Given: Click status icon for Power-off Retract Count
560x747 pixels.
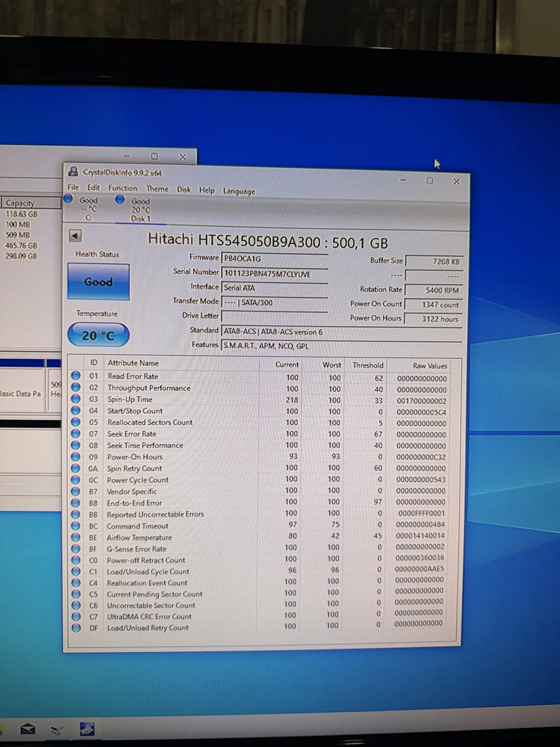Looking at the screenshot, I should [76, 560].
